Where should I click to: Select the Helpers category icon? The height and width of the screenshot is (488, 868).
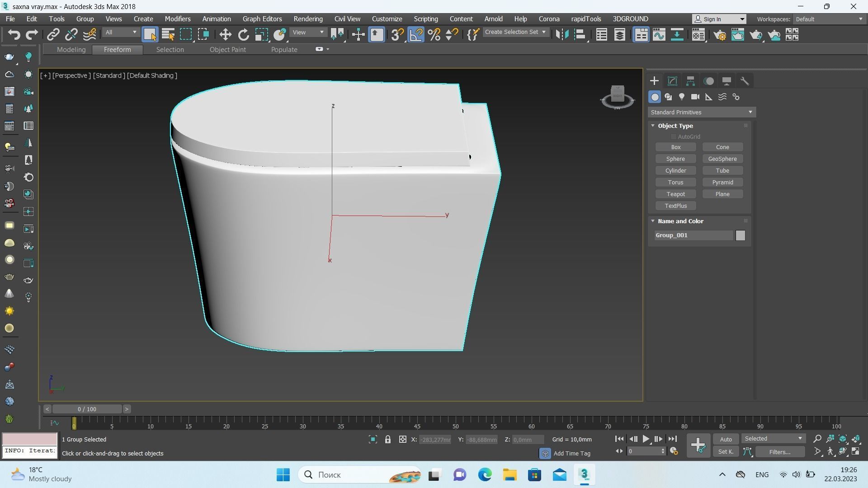pos(709,97)
